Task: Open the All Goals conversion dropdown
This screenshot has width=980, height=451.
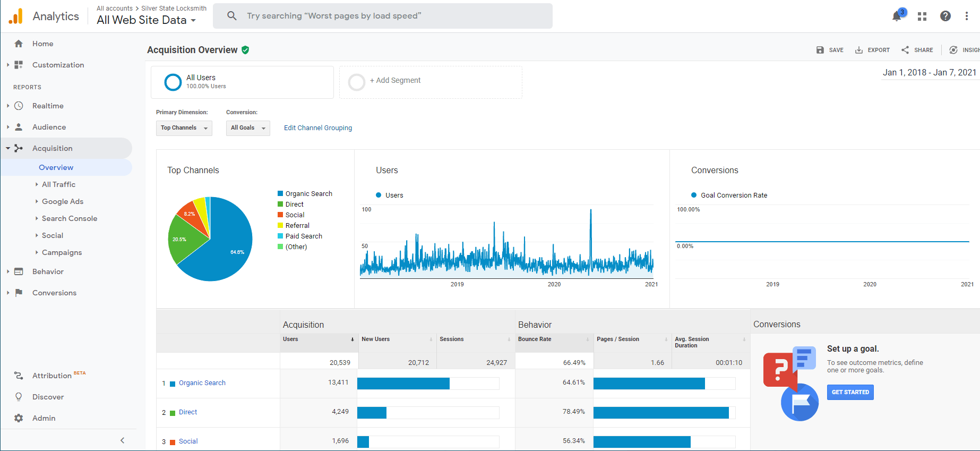Action: click(248, 128)
